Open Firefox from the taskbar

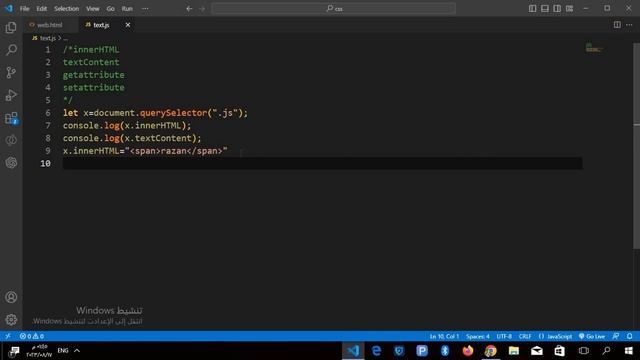[468, 351]
